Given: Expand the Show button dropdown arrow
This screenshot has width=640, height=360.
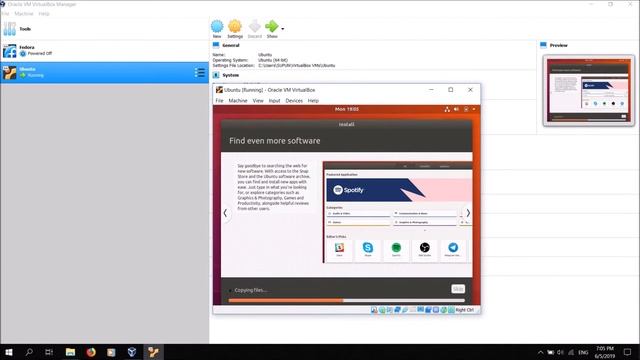Looking at the screenshot, I should (282, 29).
